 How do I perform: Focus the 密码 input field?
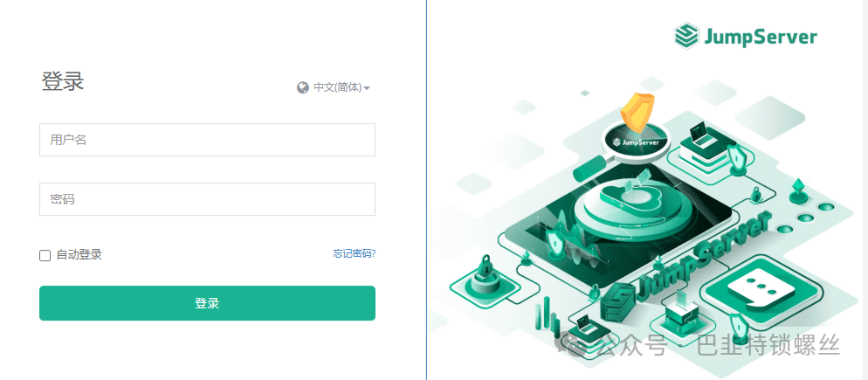tap(207, 199)
